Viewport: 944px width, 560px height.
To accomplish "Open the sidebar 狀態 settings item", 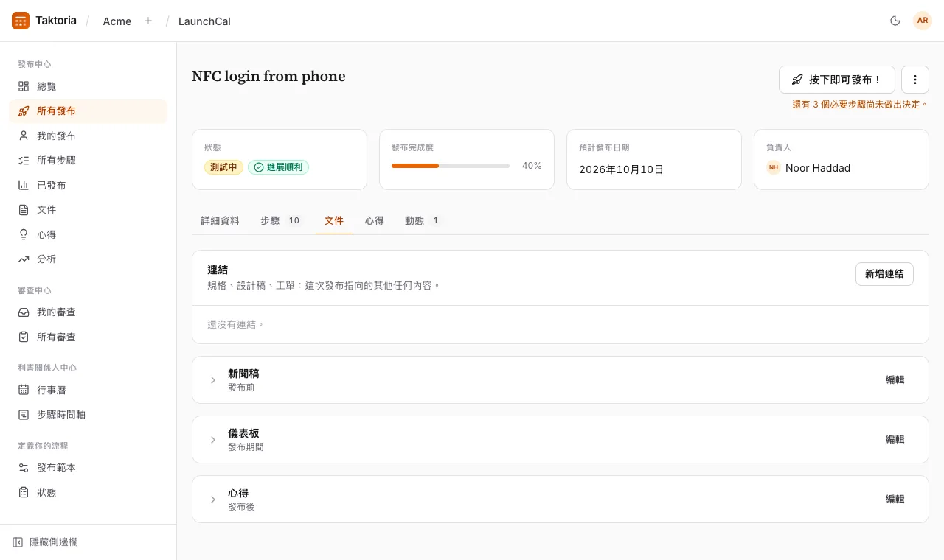I will pyautogui.click(x=88, y=492).
